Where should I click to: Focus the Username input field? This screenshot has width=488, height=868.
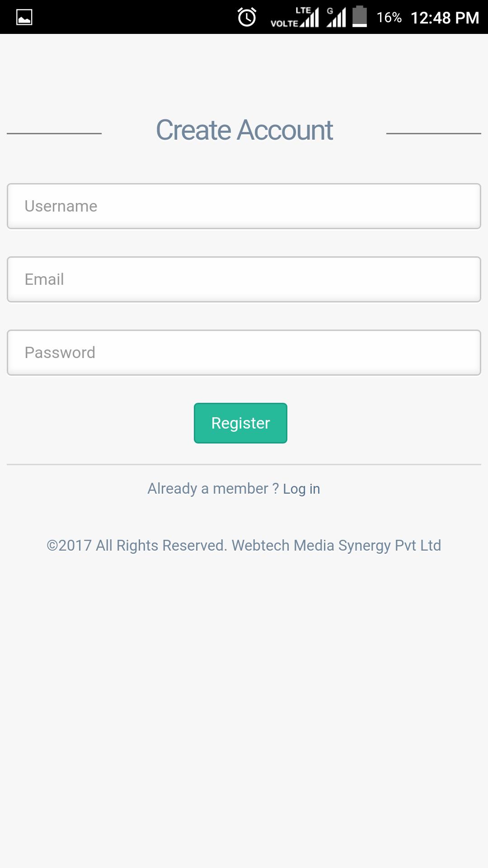(244, 206)
